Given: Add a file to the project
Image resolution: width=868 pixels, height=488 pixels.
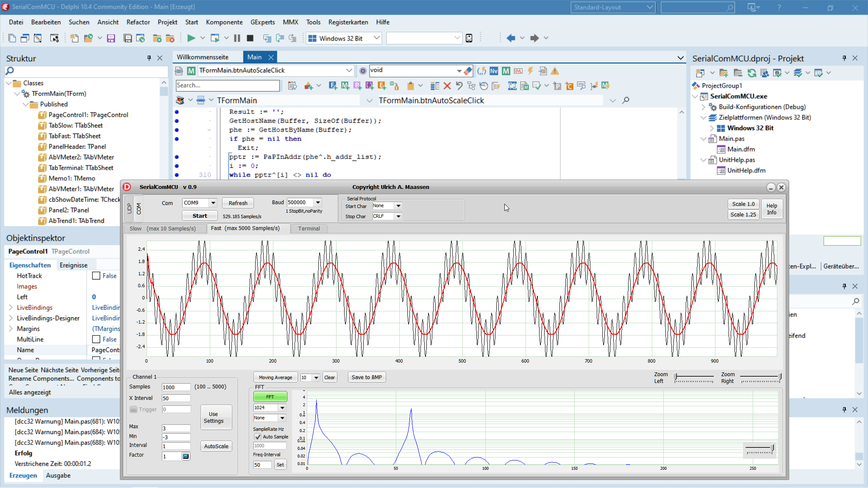Looking at the screenshot, I should click(x=157, y=38).
